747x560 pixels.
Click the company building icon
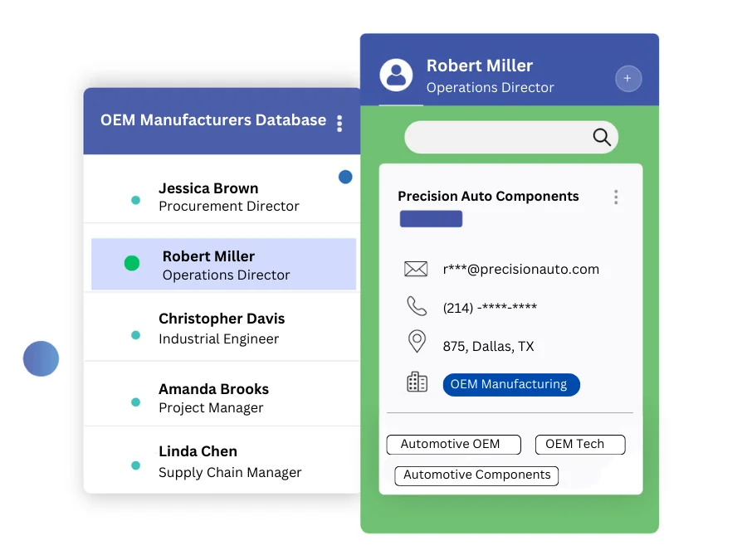pos(417,382)
